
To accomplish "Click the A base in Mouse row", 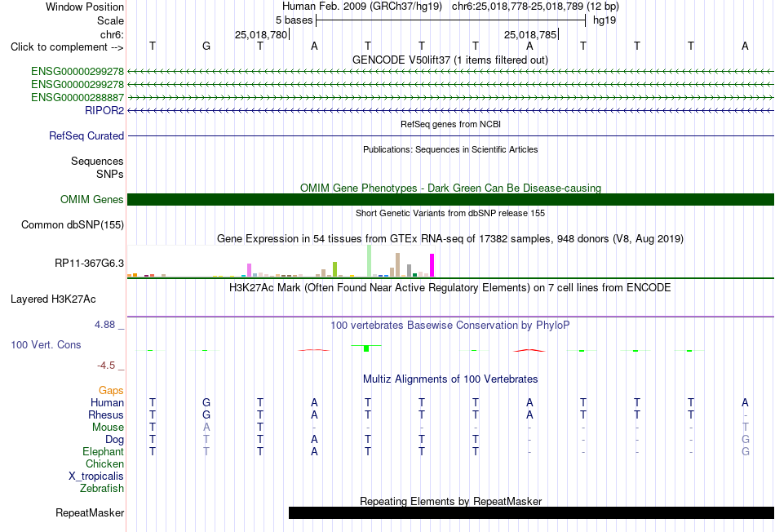I will [206, 428].
